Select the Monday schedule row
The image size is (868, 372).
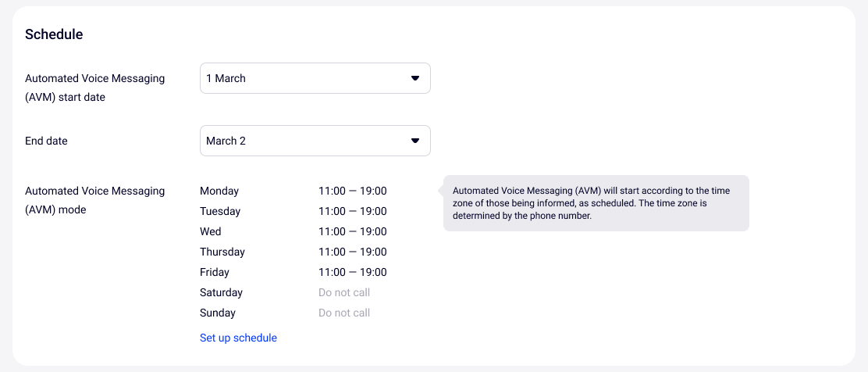click(x=219, y=191)
